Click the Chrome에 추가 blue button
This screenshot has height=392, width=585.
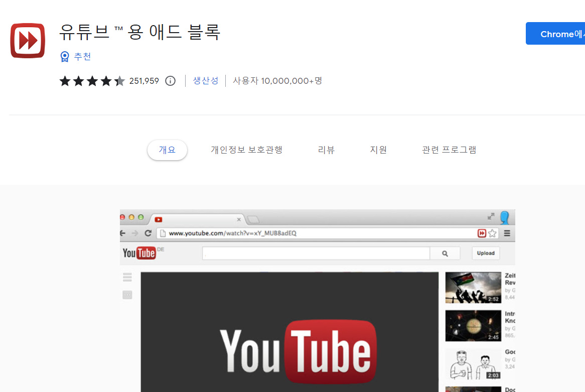point(555,34)
